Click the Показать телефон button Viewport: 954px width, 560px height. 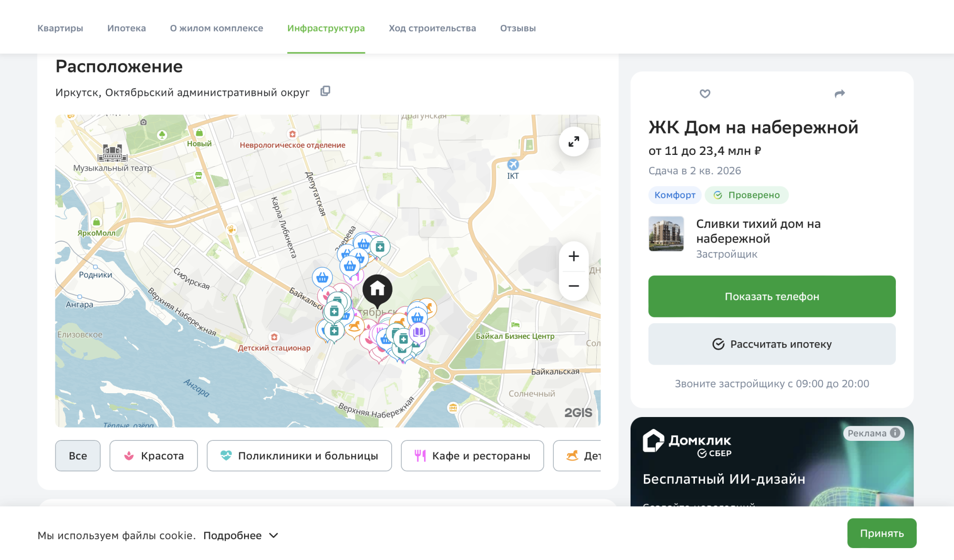pyautogui.click(x=771, y=296)
